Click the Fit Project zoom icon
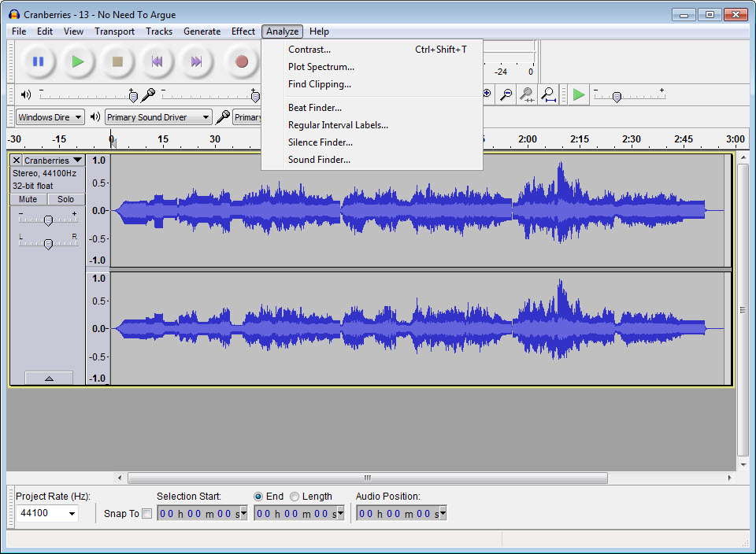Screen dimensions: 756x554 click(x=548, y=94)
